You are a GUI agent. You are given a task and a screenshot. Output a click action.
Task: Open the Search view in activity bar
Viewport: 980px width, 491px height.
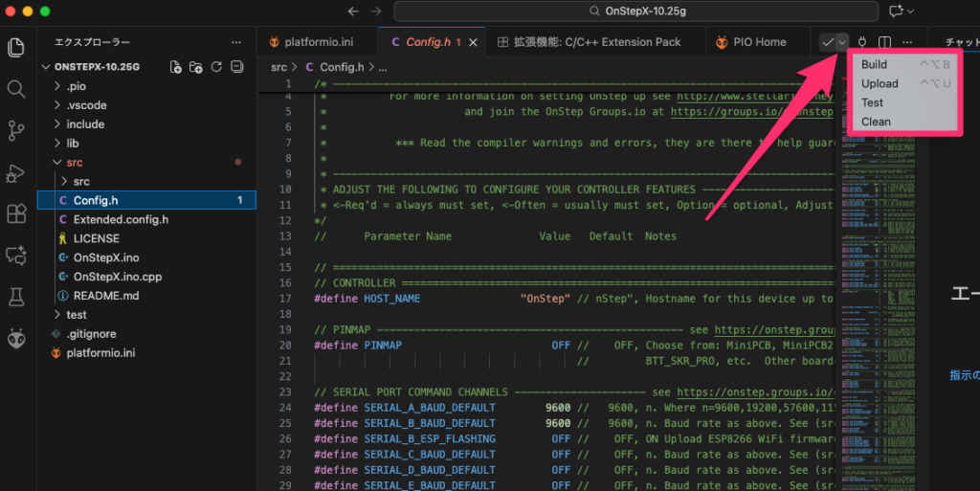(15, 89)
